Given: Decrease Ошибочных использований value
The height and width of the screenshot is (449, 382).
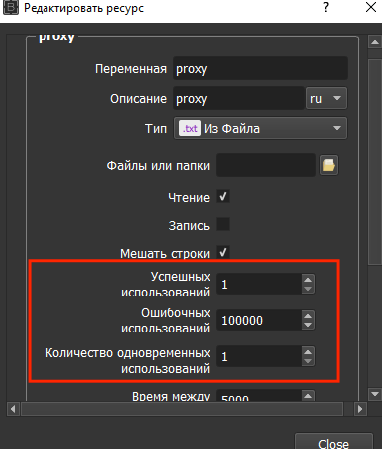Looking at the screenshot, I should [308, 325].
